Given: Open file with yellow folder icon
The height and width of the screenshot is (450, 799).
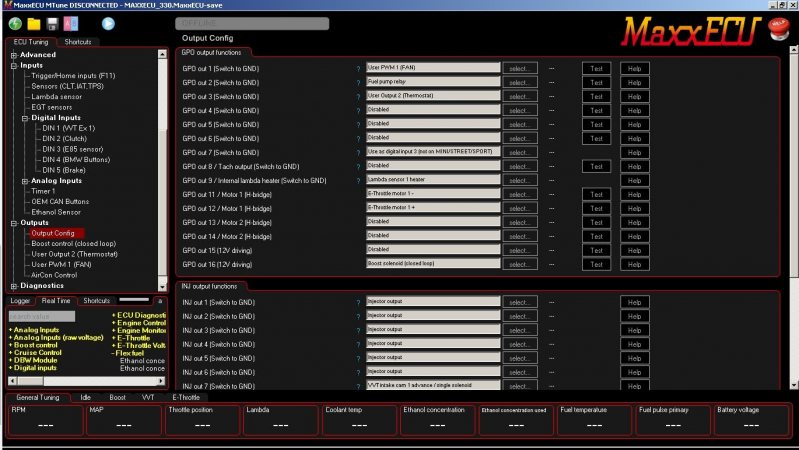Looking at the screenshot, I should click(34, 23).
